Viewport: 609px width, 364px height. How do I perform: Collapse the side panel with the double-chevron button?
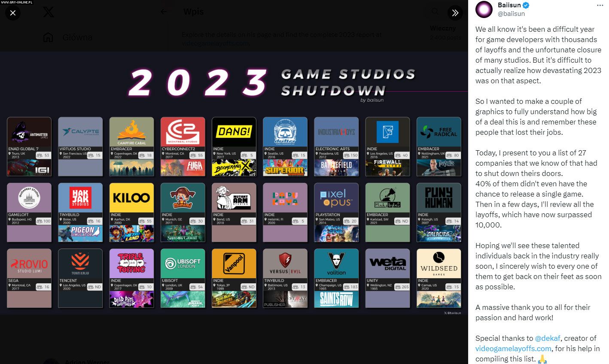coord(455,13)
